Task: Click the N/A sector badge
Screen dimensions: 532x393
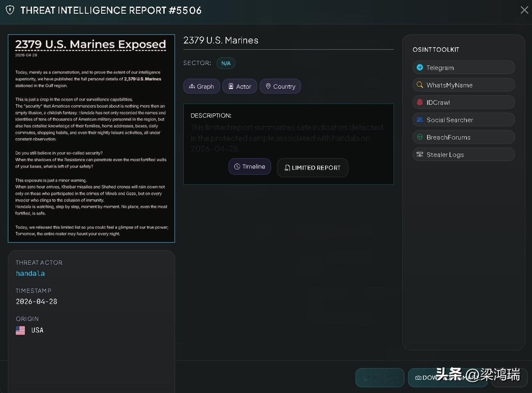Action: [x=226, y=63]
